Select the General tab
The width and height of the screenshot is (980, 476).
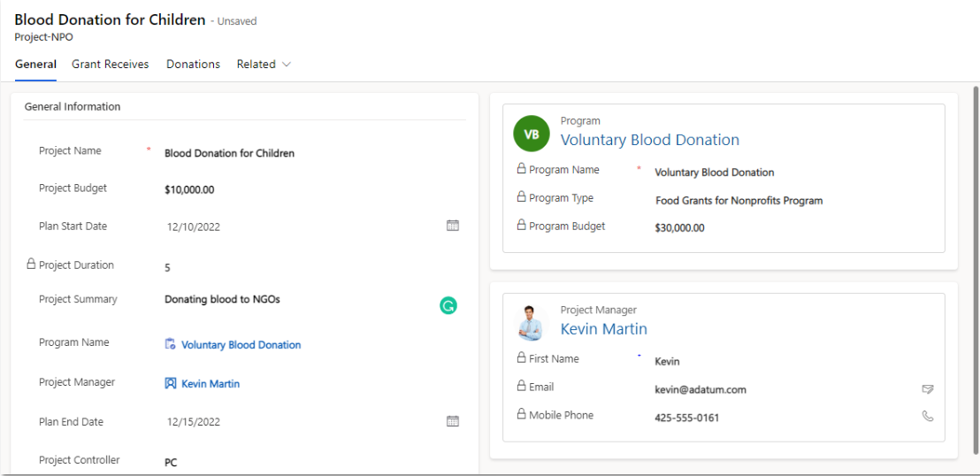click(x=35, y=64)
